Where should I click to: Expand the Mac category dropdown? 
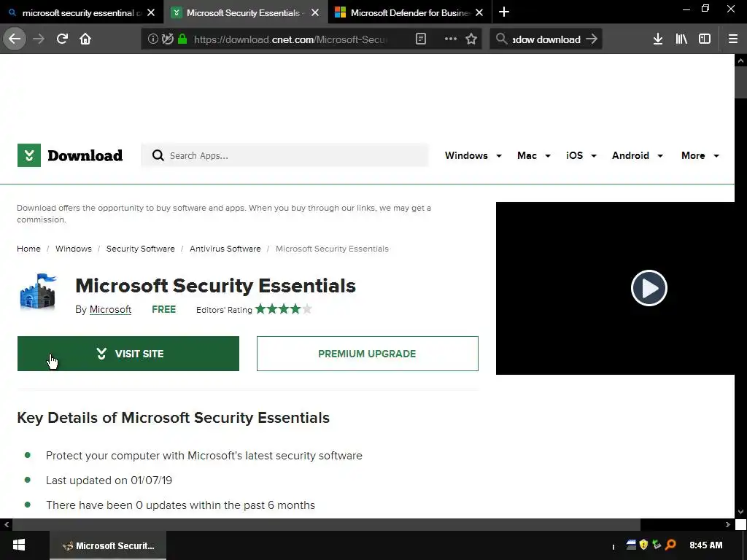click(533, 156)
